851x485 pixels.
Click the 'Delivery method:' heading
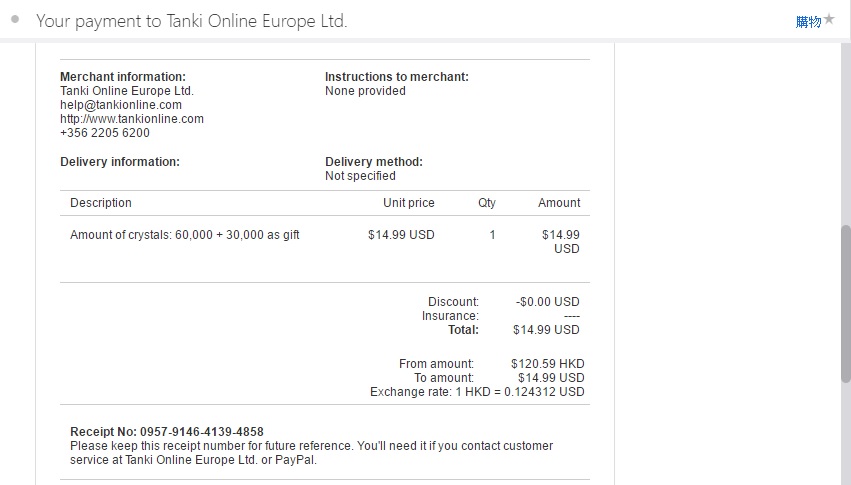point(374,162)
